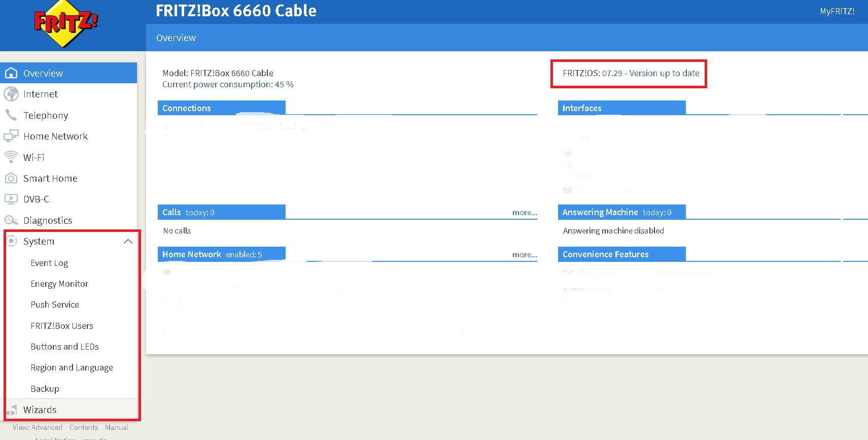Image resolution: width=868 pixels, height=440 pixels.
Task: Click the Smart Home power icon
Action: coord(11,178)
